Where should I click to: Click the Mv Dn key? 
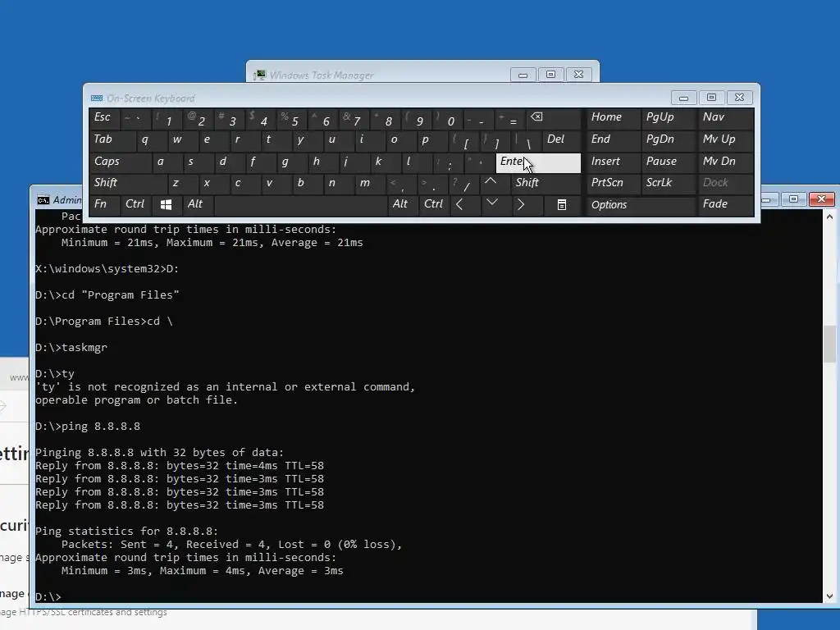pos(726,162)
